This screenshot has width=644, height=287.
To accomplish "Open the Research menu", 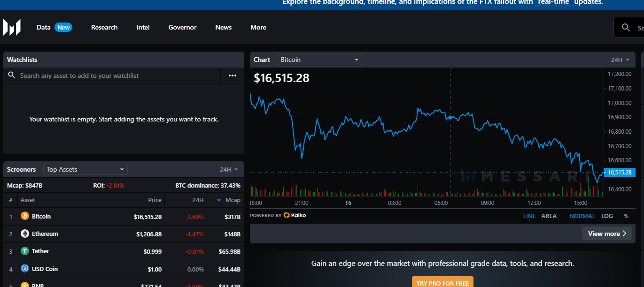I will point(104,28).
